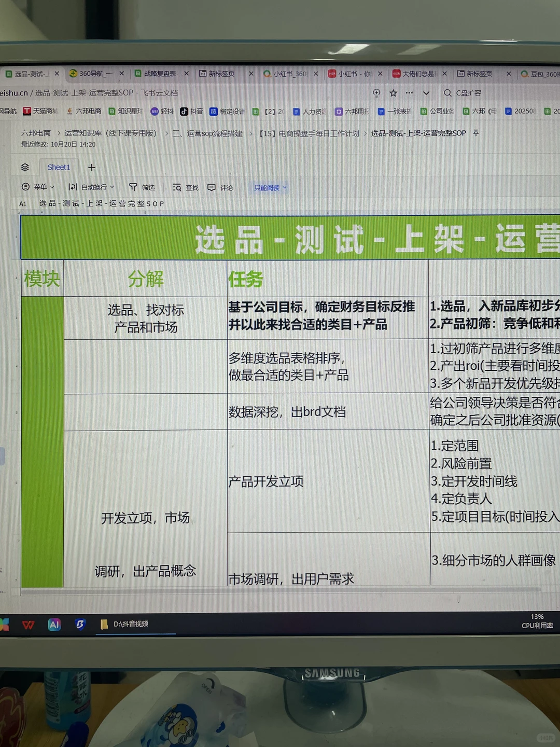The image size is (560, 747).
Task: Close the 大佬们总是 browser tab
Action: coord(445,74)
